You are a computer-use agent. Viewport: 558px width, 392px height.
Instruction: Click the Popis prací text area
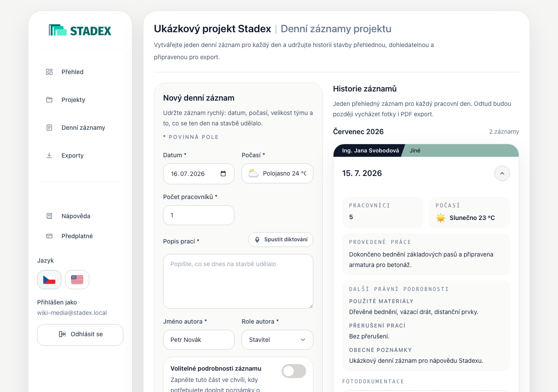(238, 281)
